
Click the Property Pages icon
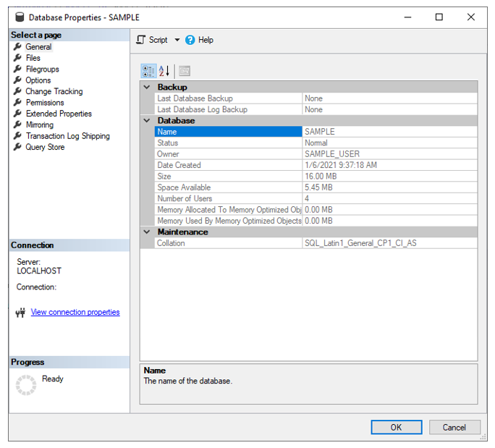point(185,71)
